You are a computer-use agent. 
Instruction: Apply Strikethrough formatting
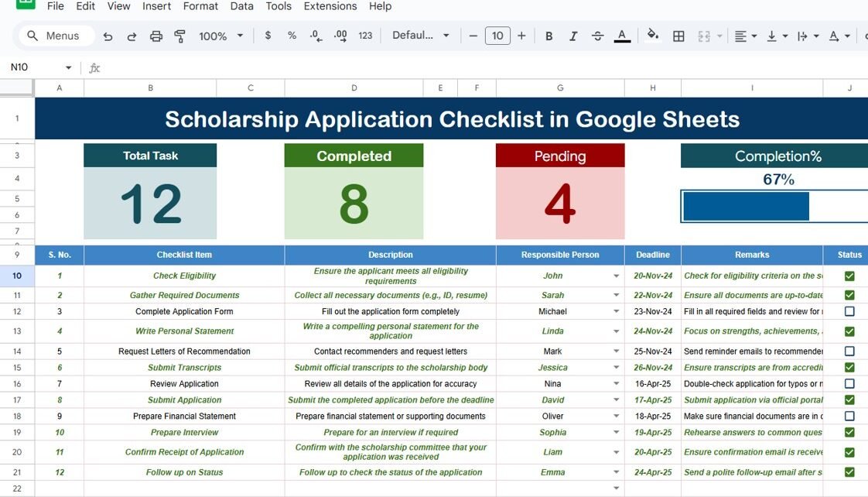coord(597,36)
